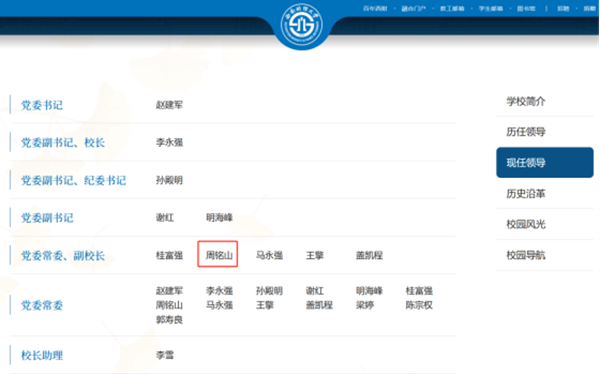Click 孙殿明 in the 纪委书记 row

(169, 180)
